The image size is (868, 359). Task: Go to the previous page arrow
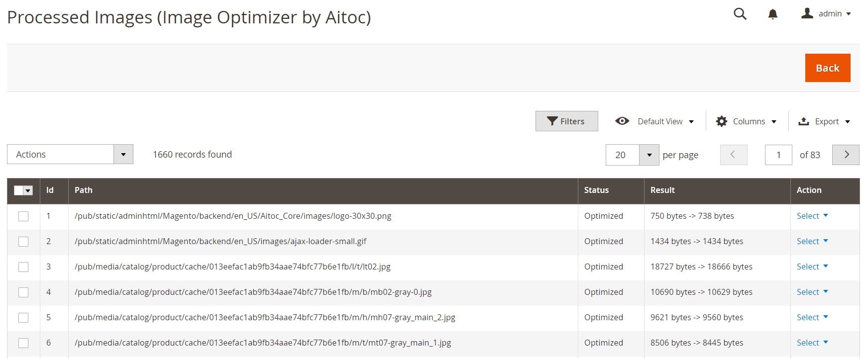click(734, 155)
